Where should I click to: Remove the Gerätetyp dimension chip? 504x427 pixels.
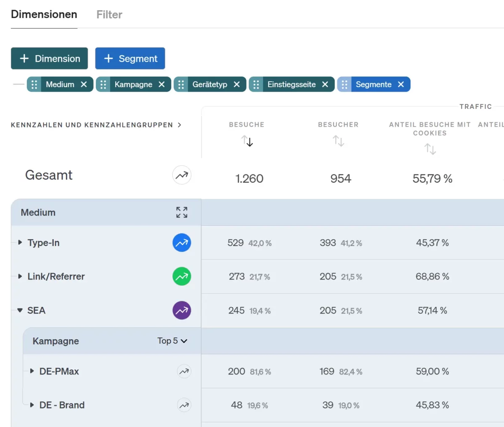tap(237, 84)
